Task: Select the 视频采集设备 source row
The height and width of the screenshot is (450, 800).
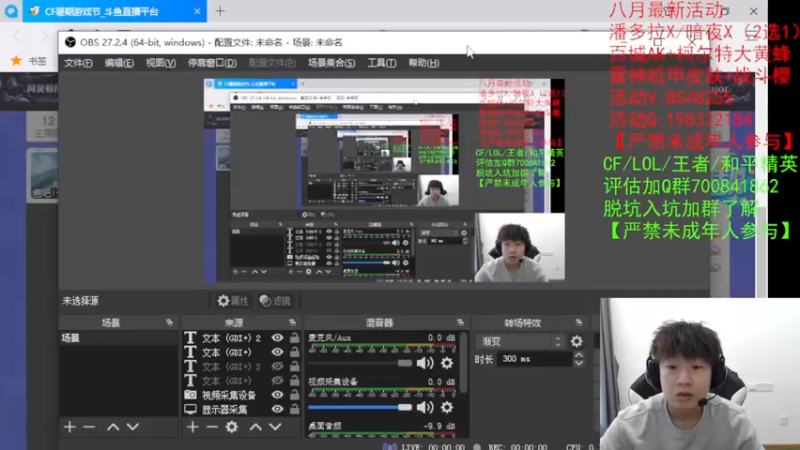Action: point(241,395)
